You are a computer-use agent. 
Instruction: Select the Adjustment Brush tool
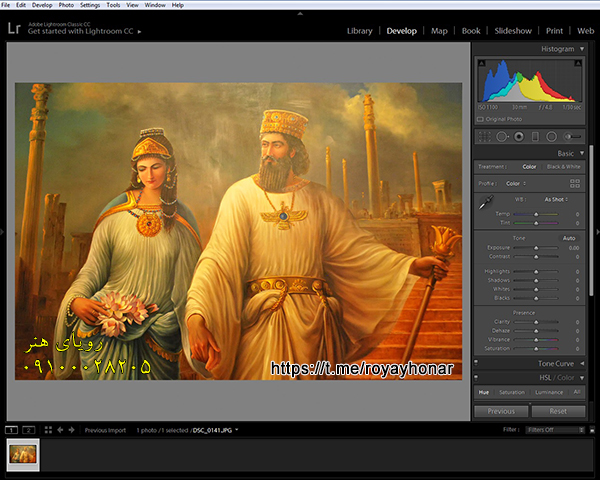[572, 136]
